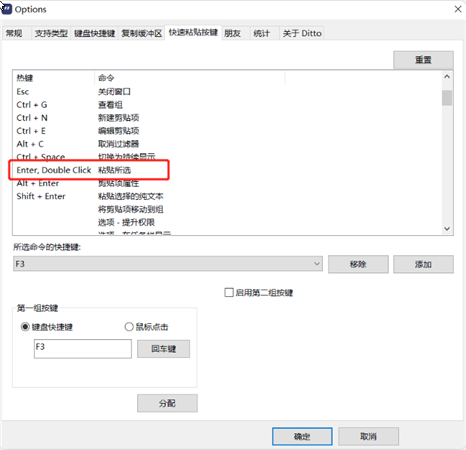
Task: Click the 回车键 button
Action: [x=163, y=349]
